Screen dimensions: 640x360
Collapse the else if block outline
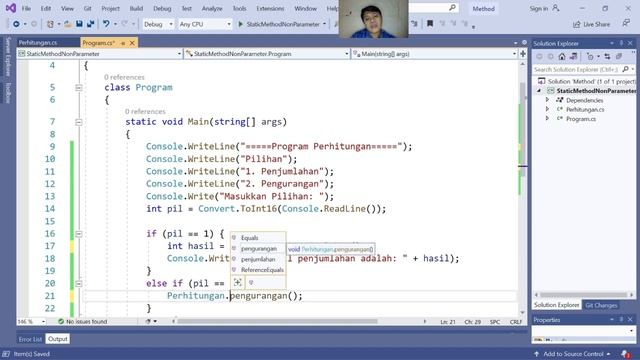(79, 284)
